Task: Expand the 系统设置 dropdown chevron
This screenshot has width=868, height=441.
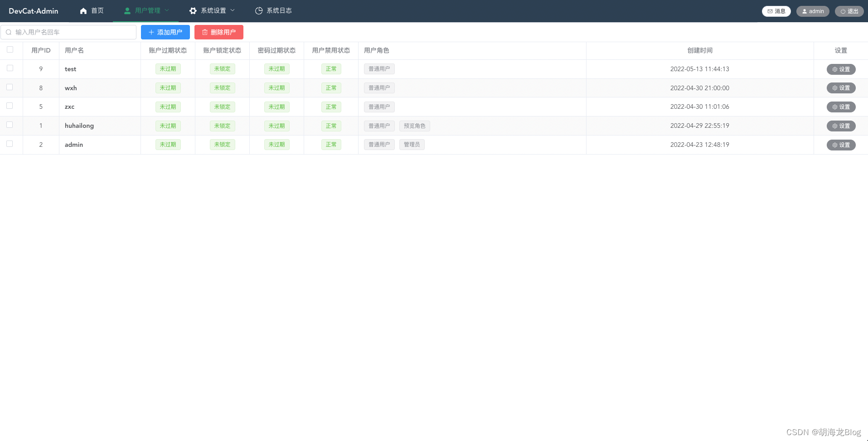Action: point(233,10)
